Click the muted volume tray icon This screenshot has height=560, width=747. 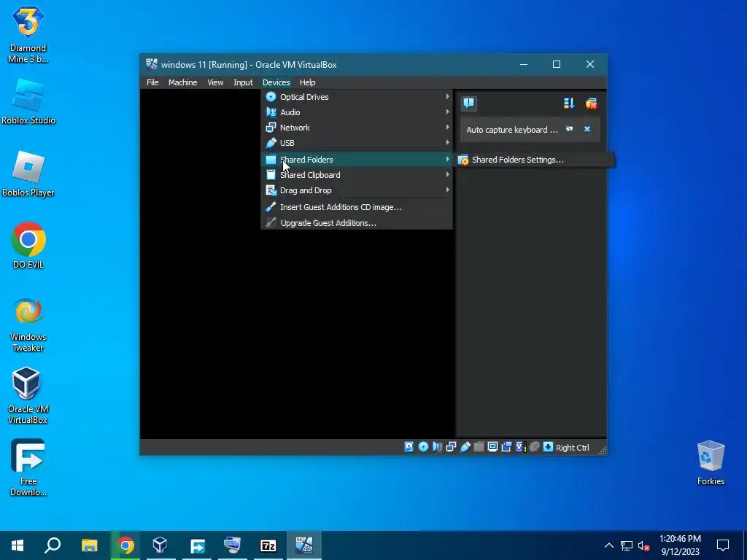click(x=644, y=545)
